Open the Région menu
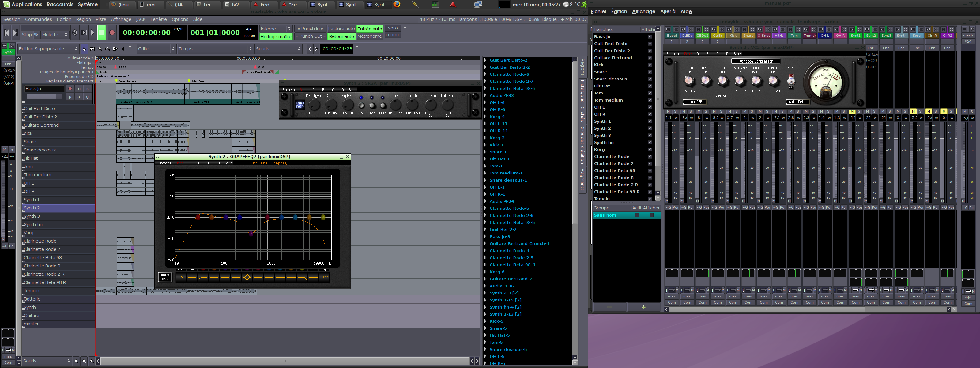The image size is (980, 368). pyautogui.click(x=83, y=19)
